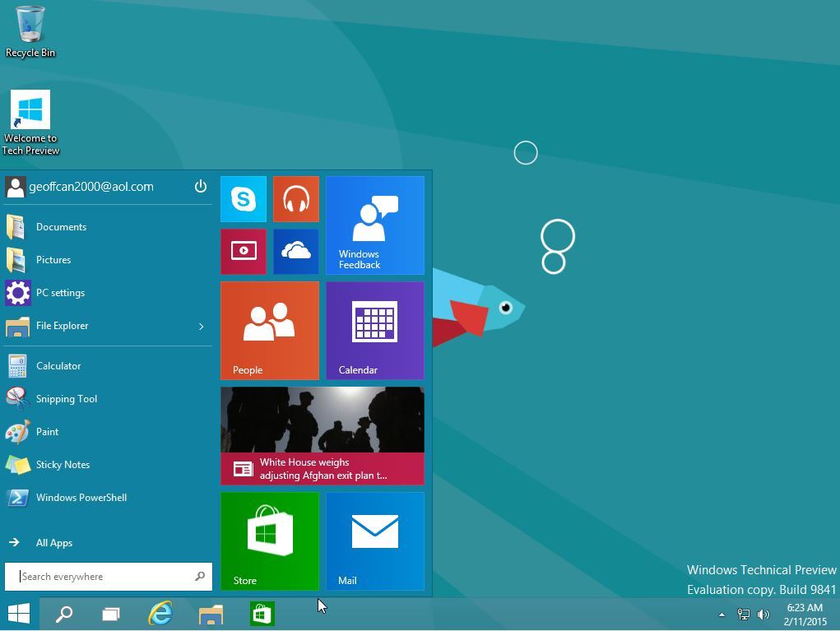The image size is (840, 631).
Task: Launch Snipping Tool
Action: pyautogui.click(x=109, y=399)
